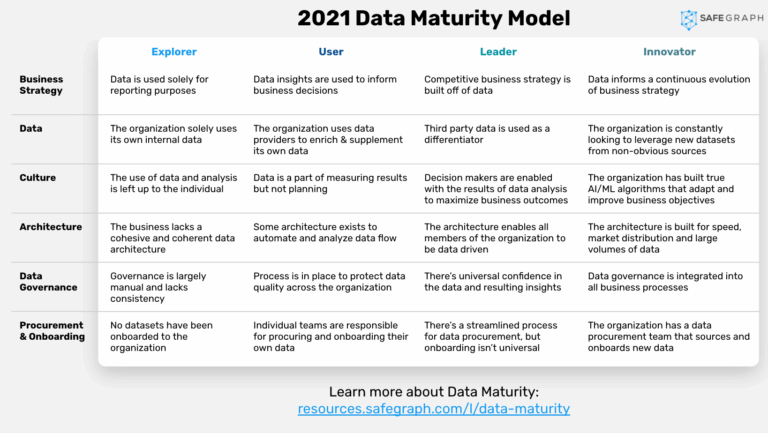Select the Procurement & Onboarding row label
Viewport: 768px width, 433px height.
(x=51, y=331)
